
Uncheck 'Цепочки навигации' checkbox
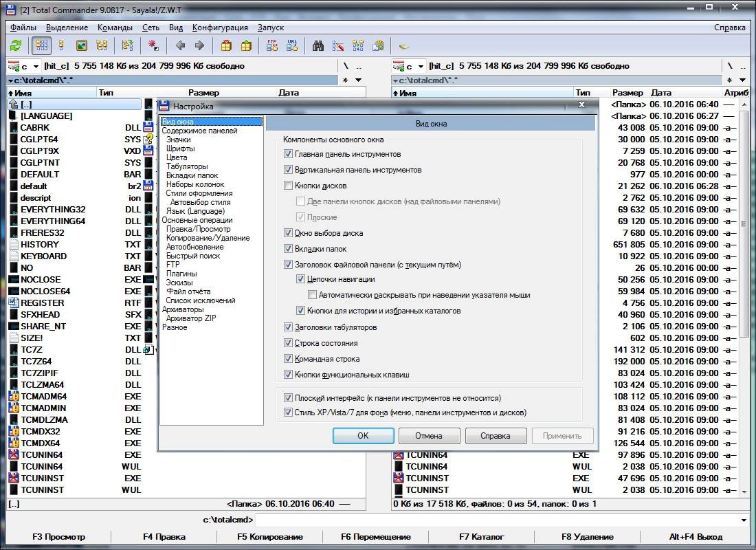300,279
